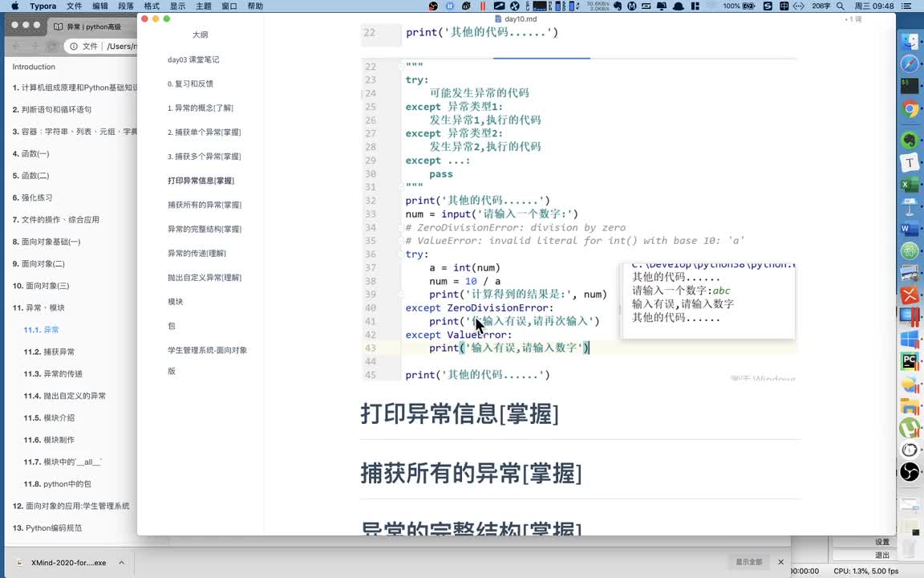Open OBS Studio from the Dock
This screenshot has width=924, height=578.
click(910, 472)
